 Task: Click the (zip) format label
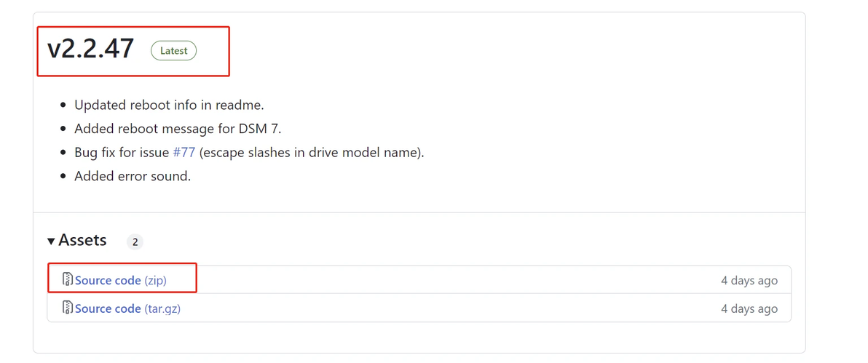tap(156, 280)
